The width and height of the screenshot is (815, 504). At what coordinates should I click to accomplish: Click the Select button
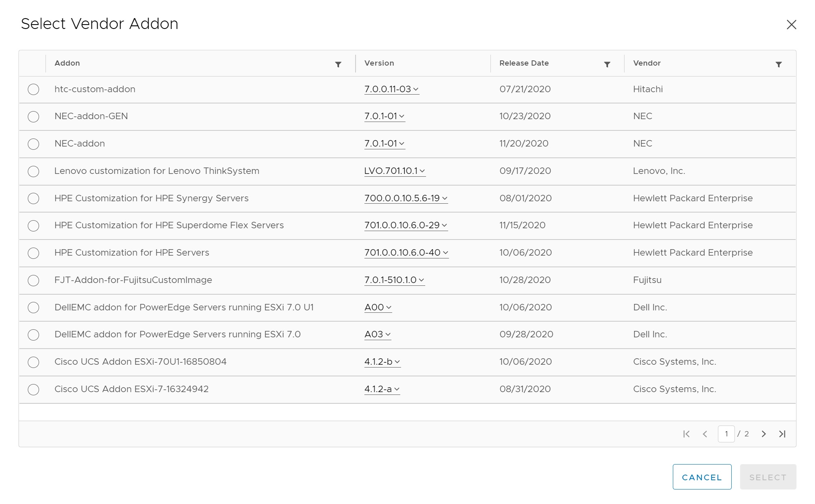(x=767, y=477)
